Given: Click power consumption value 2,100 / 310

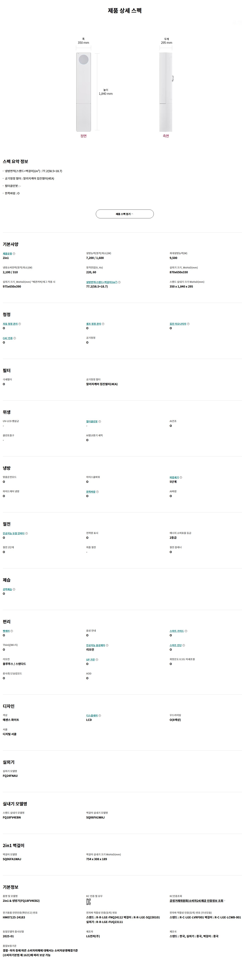Looking at the screenshot, I should coord(10,272).
